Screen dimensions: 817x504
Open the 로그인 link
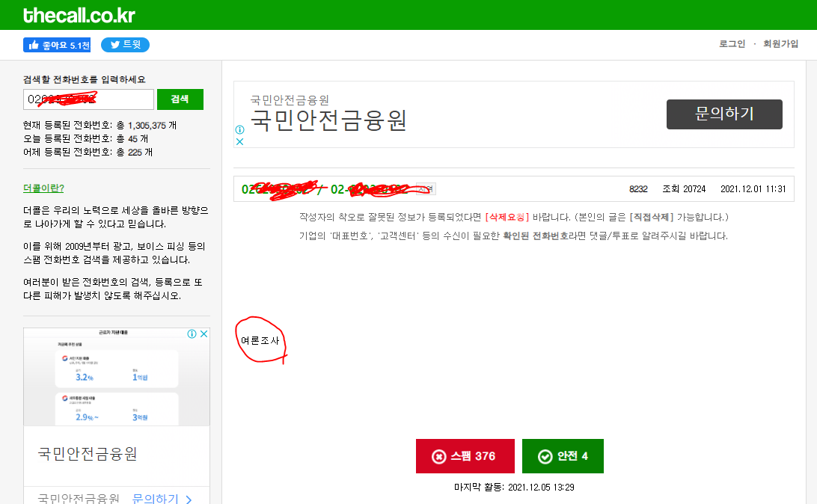732,43
